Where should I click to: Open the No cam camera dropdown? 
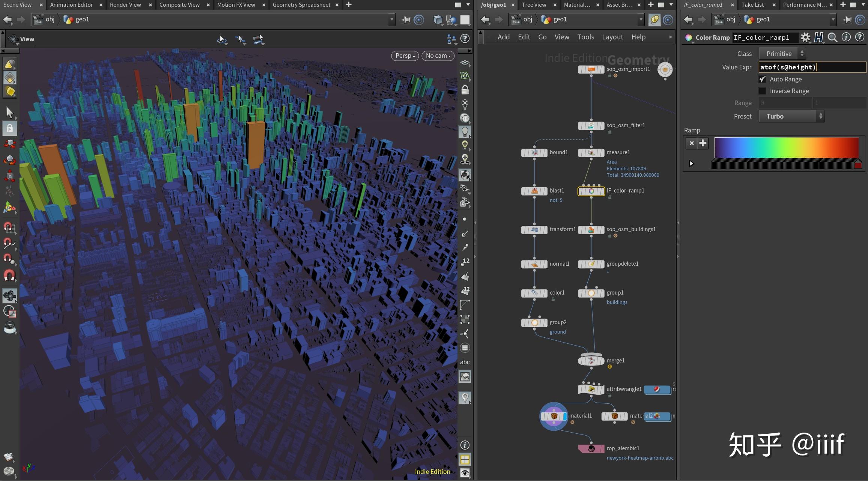pyautogui.click(x=437, y=56)
